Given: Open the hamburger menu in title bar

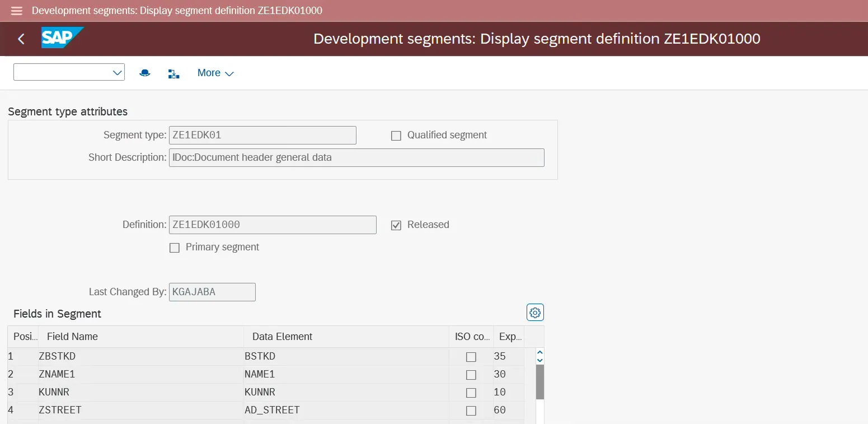Looking at the screenshot, I should [x=17, y=11].
